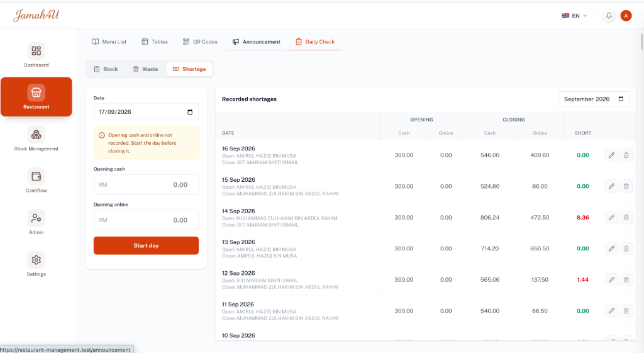Click the September 2026 month text
This screenshot has width=644, height=353.
(587, 99)
